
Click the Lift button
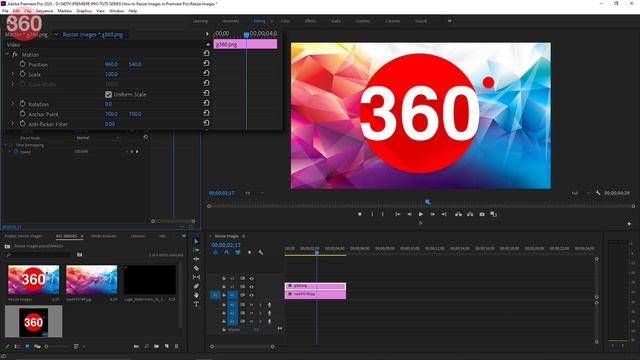pyautogui.click(x=458, y=214)
